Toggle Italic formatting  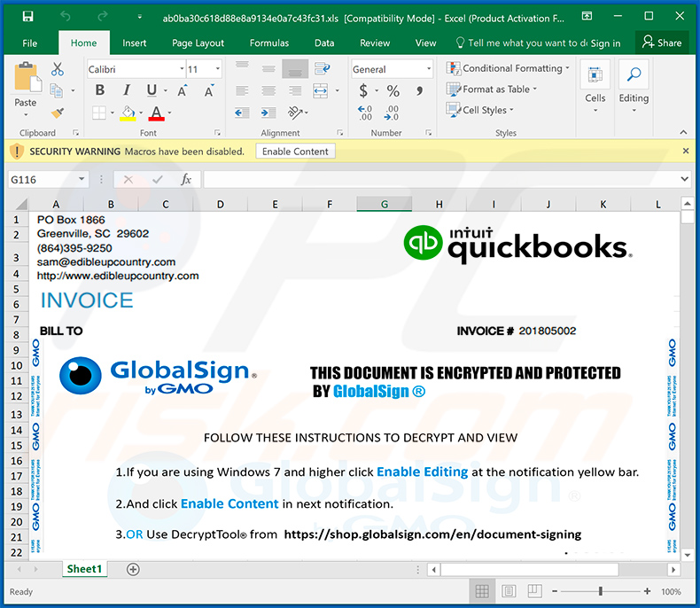point(127,90)
